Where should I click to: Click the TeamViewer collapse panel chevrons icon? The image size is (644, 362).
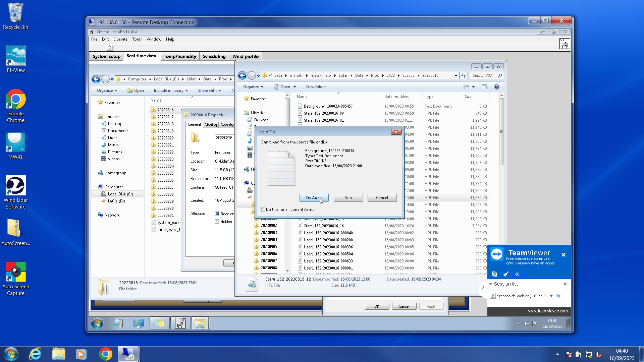[517, 274]
